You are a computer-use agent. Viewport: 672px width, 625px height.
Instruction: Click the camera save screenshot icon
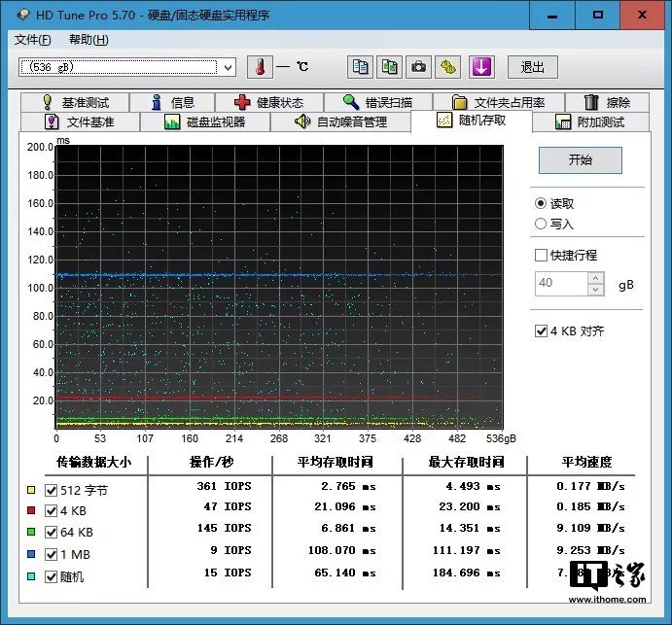(x=418, y=67)
